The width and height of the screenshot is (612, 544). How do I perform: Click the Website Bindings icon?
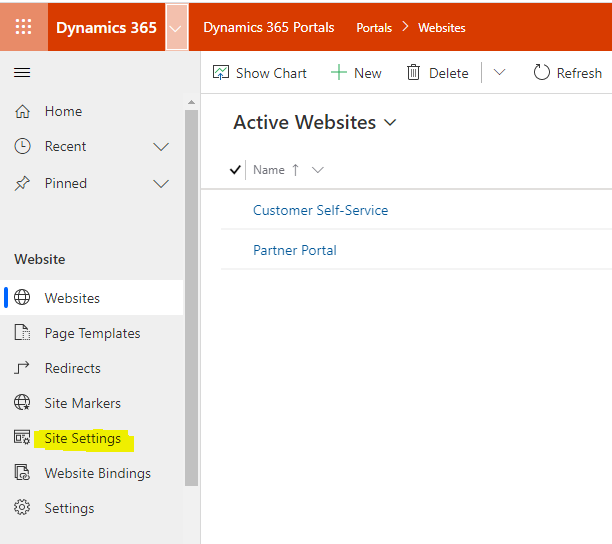point(22,472)
